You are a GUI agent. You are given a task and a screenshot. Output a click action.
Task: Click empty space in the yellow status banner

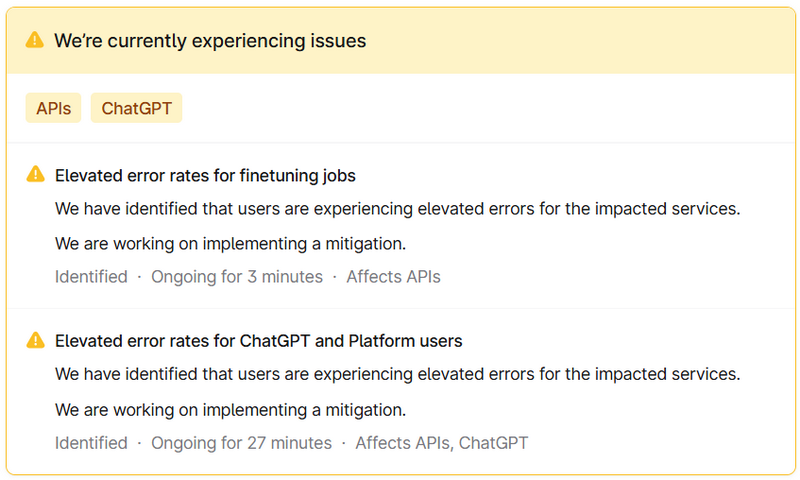(x=600, y=41)
